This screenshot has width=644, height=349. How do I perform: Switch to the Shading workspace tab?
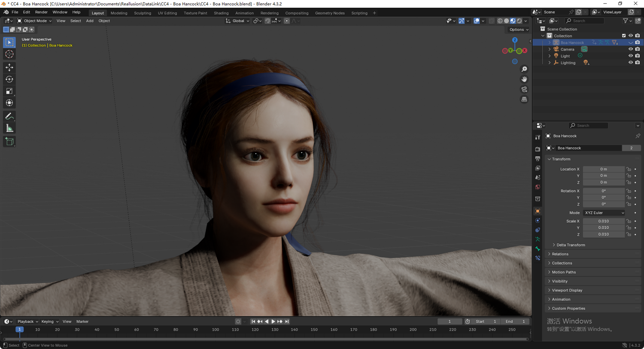221,13
